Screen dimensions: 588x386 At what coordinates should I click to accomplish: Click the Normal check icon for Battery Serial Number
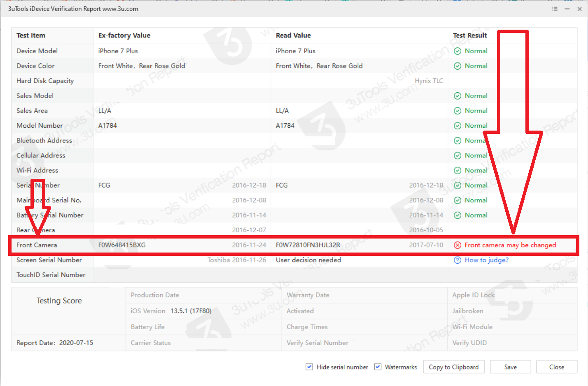click(x=457, y=215)
